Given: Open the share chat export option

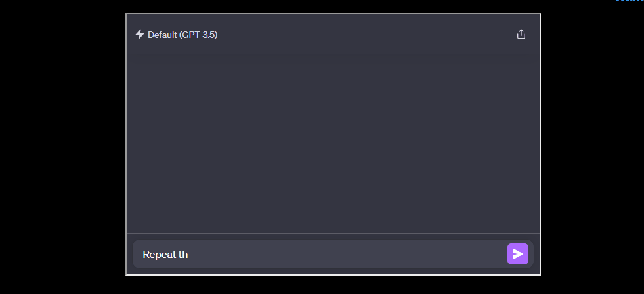Looking at the screenshot, I should pos(521,34).
